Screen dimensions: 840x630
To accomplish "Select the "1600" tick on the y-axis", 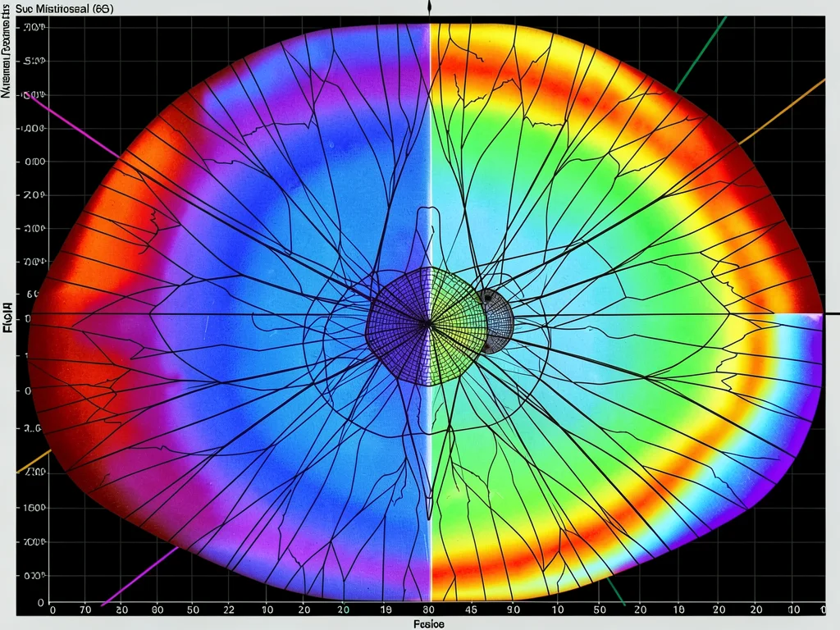I will click(x=34, y=507).
